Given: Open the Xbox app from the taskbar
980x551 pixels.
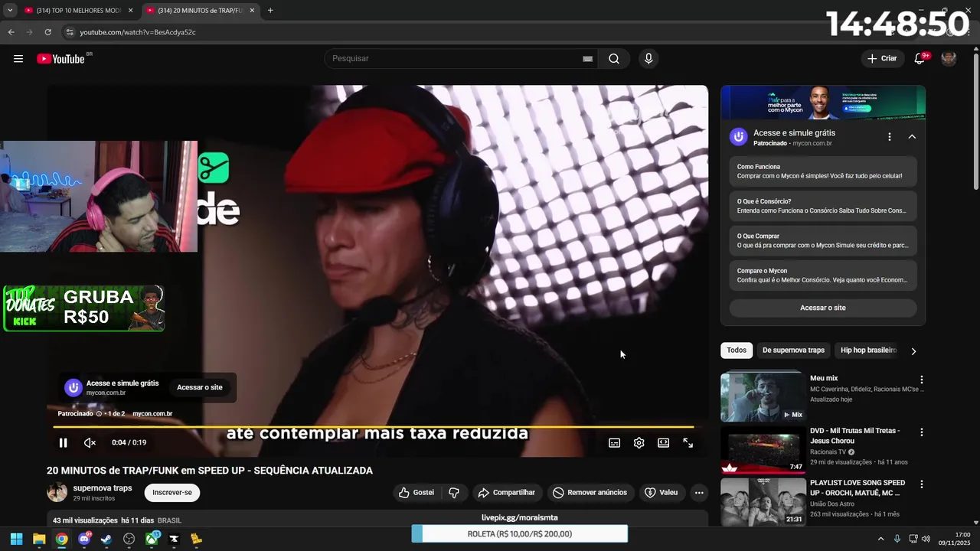Looking at the screenshot, I should [x=152, y=539].
